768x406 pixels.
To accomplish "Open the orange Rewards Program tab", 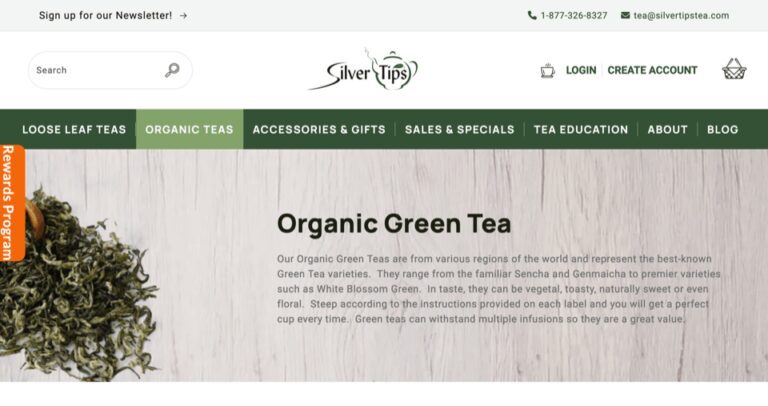I will [12, 203].
